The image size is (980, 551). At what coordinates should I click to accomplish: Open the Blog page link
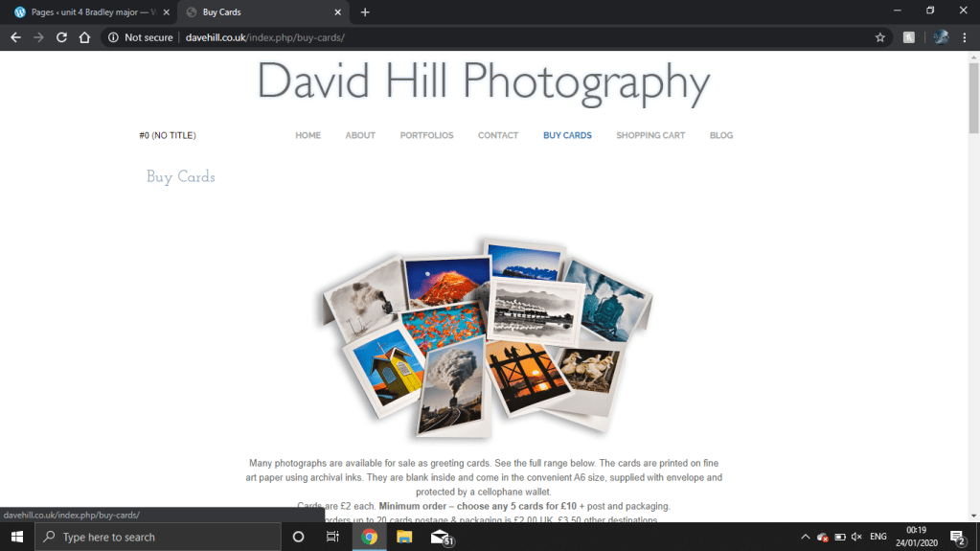pyautogui.click(x=720, y=135)
